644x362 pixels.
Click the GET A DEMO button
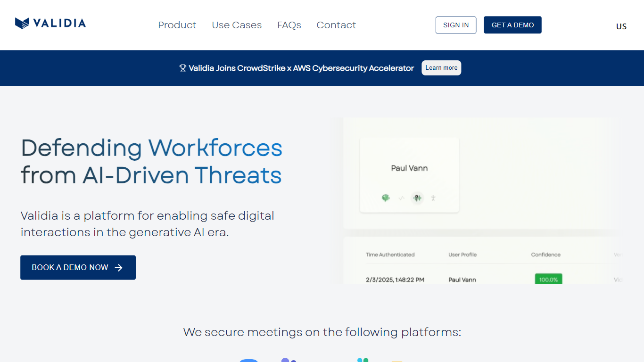coord(512,25)
